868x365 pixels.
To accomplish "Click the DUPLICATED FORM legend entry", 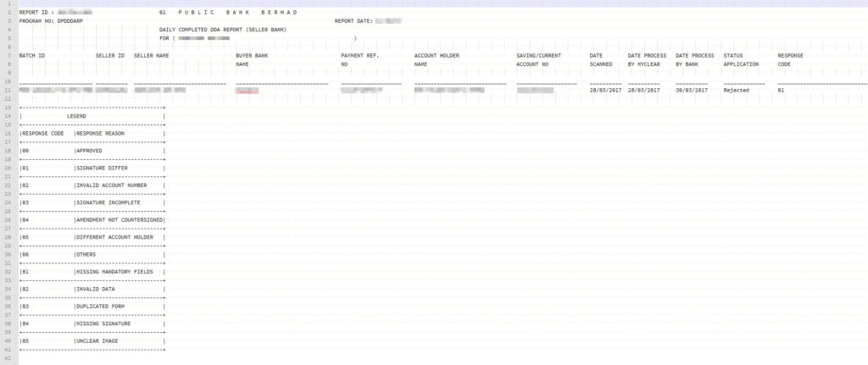I will [101, 306].
